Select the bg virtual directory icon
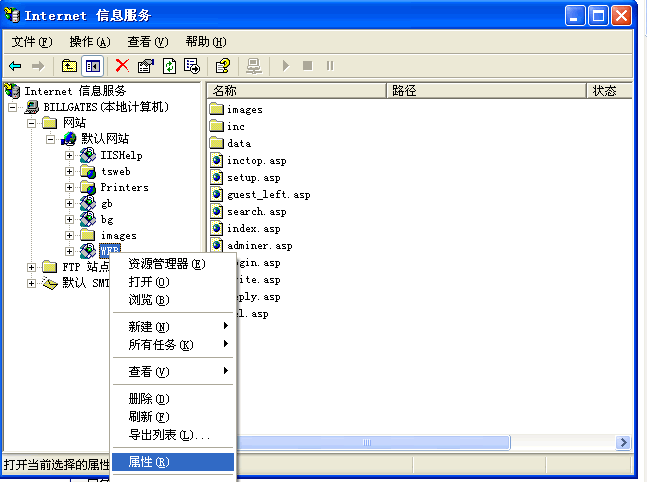This screenshot has width=647, height=482. (x=88, y=219)
